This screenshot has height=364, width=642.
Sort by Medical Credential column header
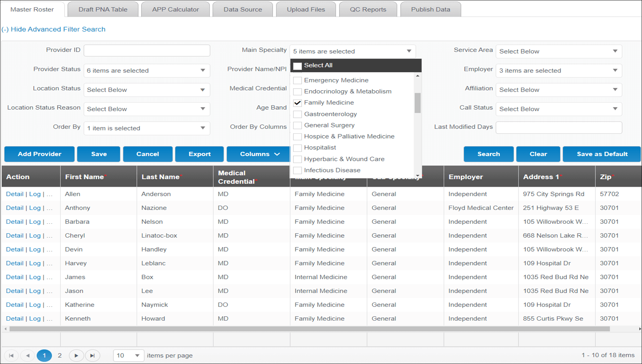pos(251,177)
